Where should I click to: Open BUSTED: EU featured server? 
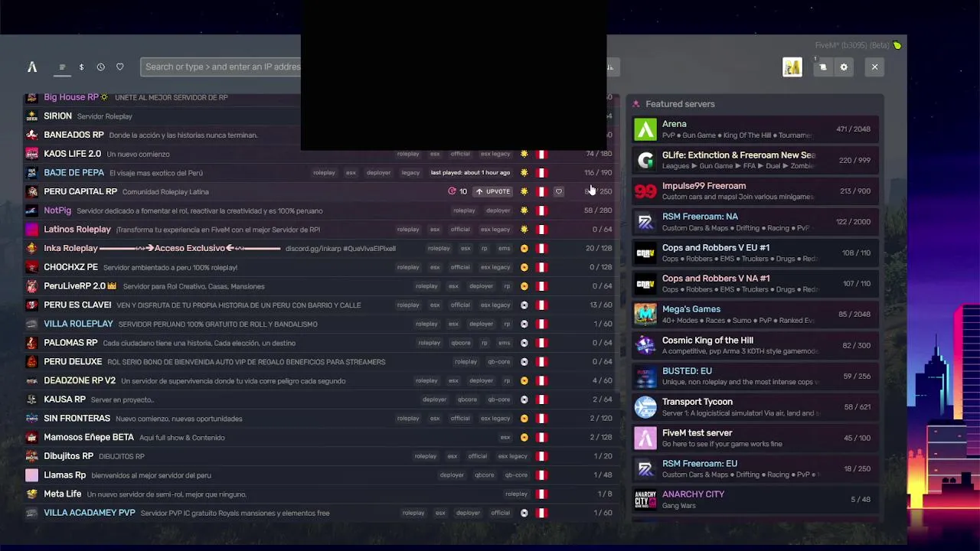(755, 377)
